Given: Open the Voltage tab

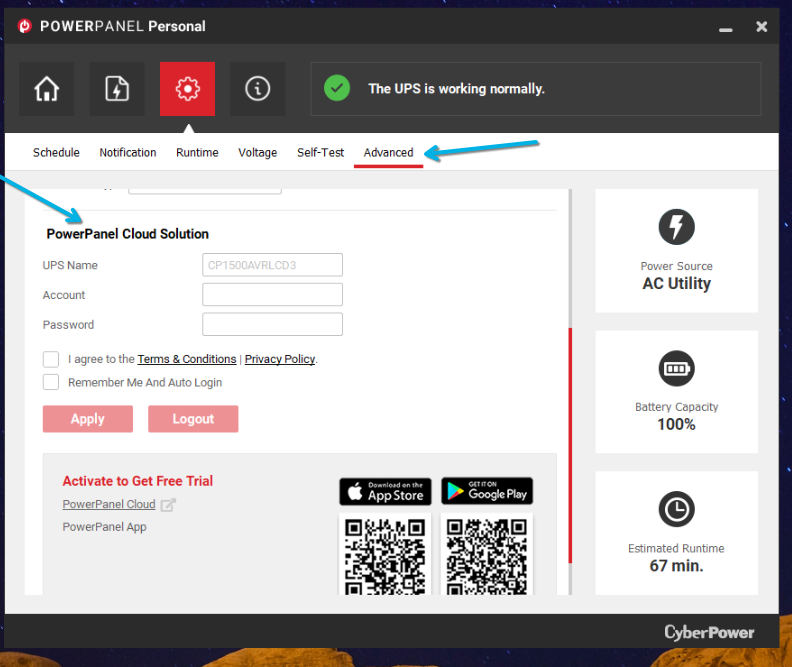Looking at the screenshot, I should tap(258, 152).
